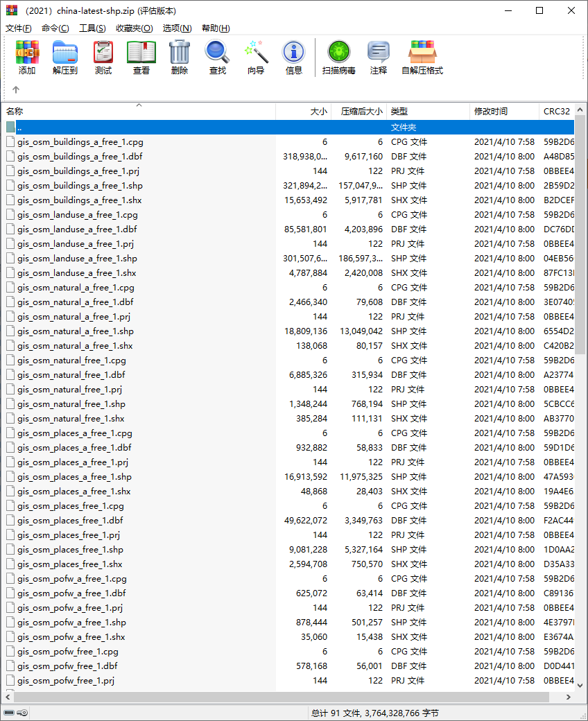The image size is (588, 721).
Task: Click the vertical scrollbar thumb
Action: [x=580, y=234]
